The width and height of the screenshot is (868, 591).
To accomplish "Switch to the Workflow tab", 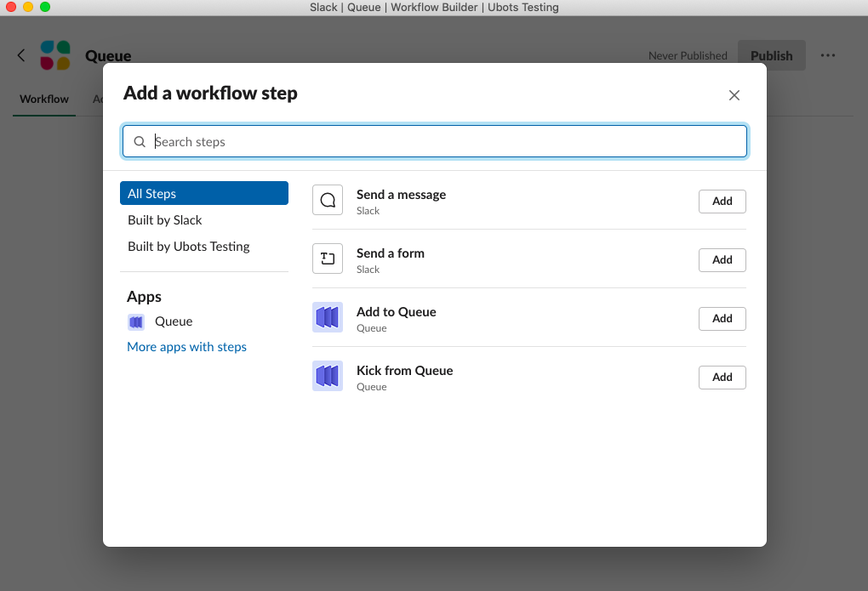I will point(44,99).
